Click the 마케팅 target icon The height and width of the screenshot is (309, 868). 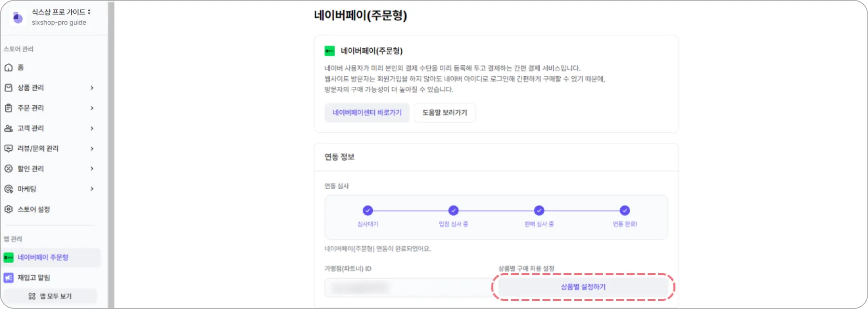(x=8, y=189)
